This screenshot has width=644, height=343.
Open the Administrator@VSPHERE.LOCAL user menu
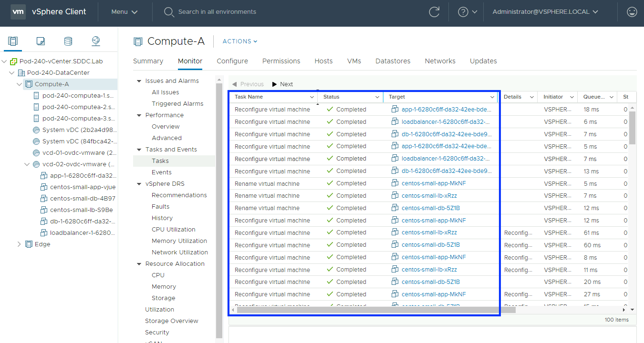pyautogui.click(x=545, y=12)
